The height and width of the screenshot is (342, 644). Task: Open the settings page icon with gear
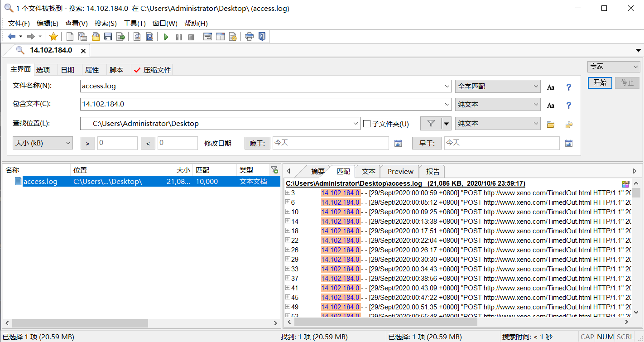point(233,37)
